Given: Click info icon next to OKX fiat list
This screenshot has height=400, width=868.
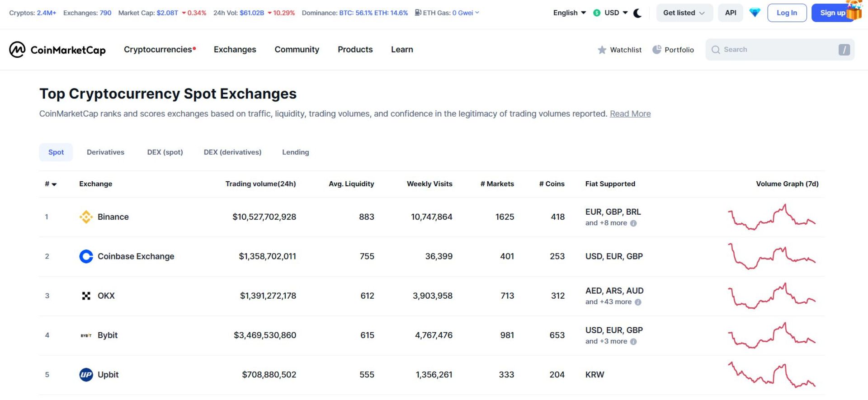Looking at the screenshot, I should pos(638,302).
